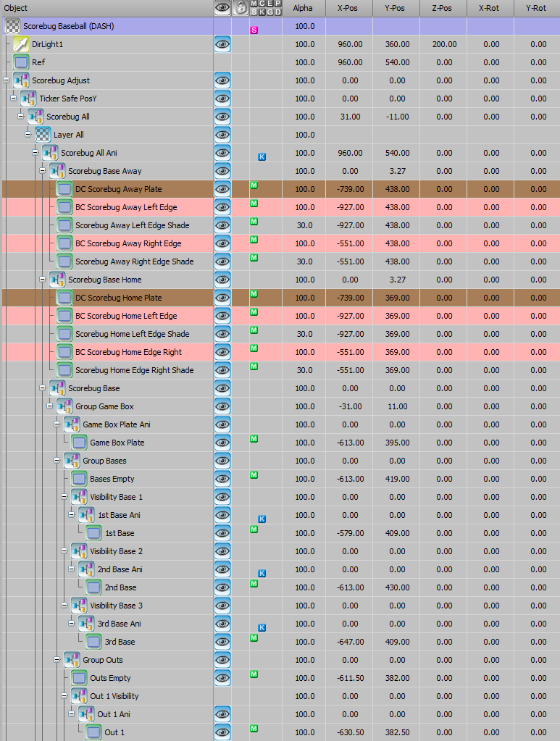The height and width of the screenshot is (741, 560).
Task: Click the X-Pos column header
Action: tap(348, 8)
